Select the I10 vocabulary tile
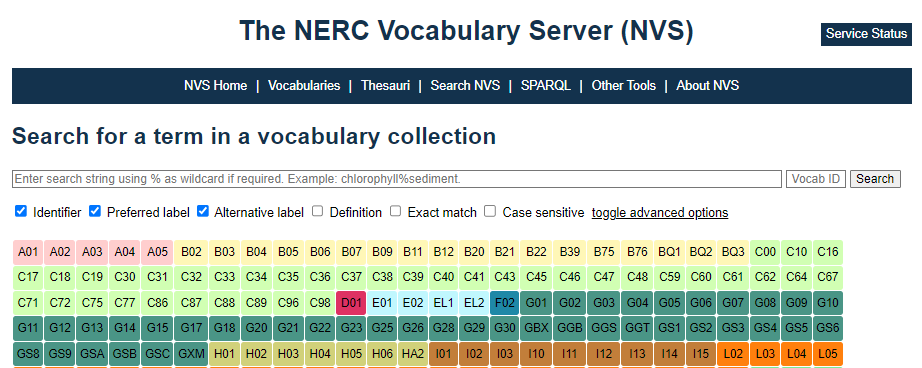 coord(536,354)
